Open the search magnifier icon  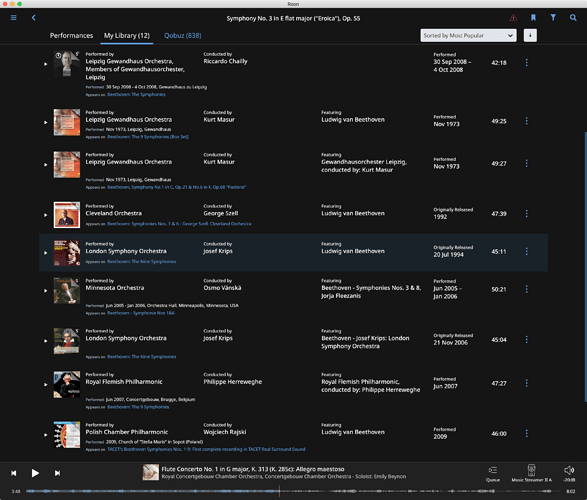click(573, 18)
